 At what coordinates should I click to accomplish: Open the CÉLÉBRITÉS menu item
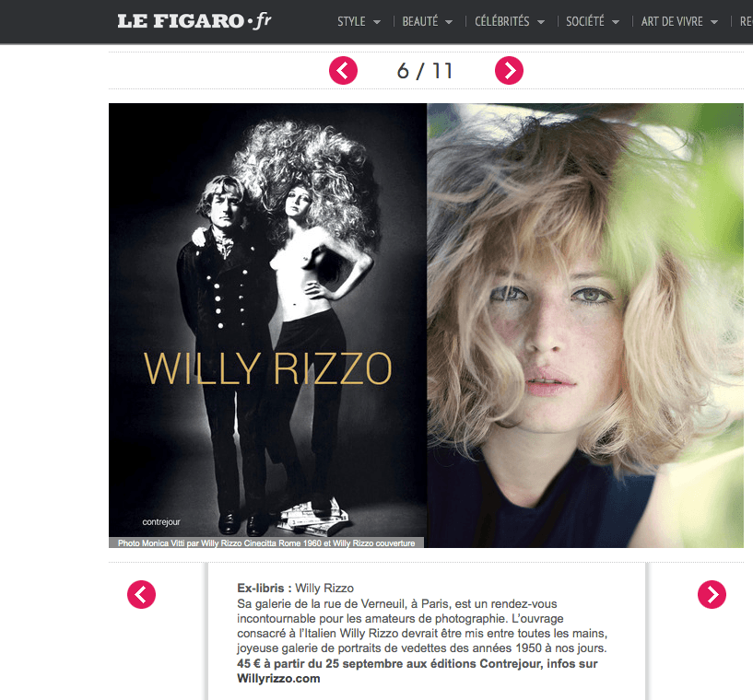pyautogui.click(x=501, y=21)
